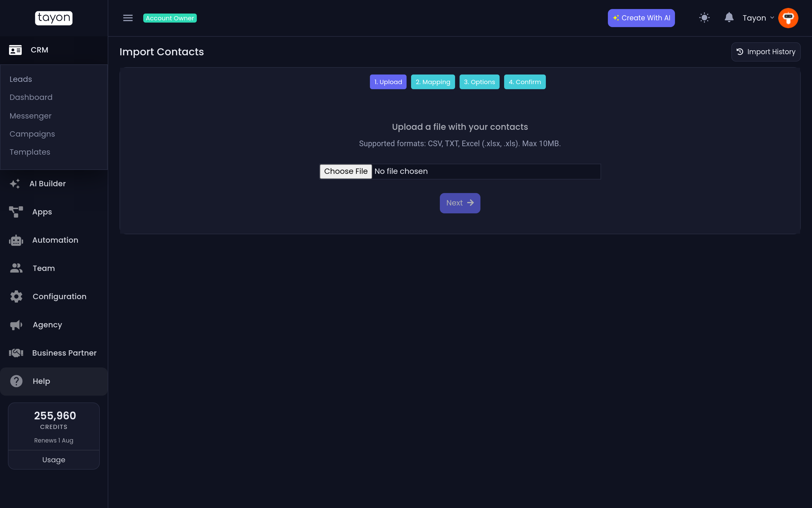Open Leads in the sidebar
Image resolution: width=812 pixels, height=508 pixels.
coord(21,79)
